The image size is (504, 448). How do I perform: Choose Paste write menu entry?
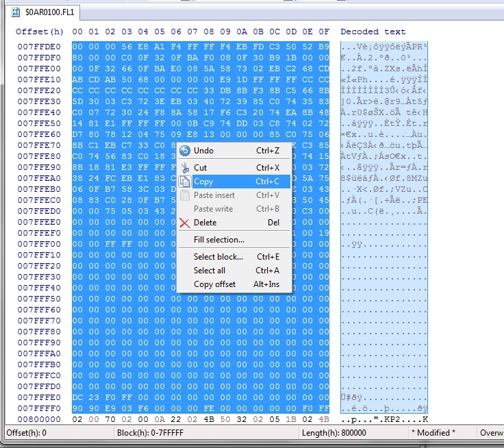coord(235,209)
